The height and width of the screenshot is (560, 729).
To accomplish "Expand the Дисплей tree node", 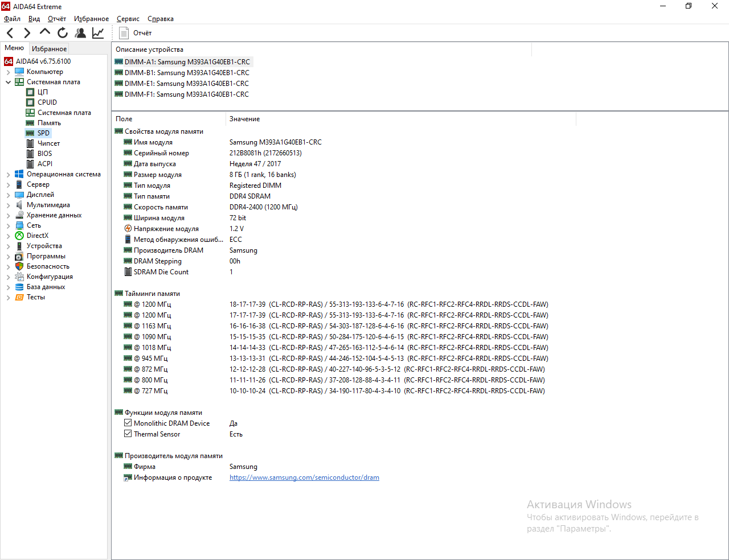I will 8,195.
